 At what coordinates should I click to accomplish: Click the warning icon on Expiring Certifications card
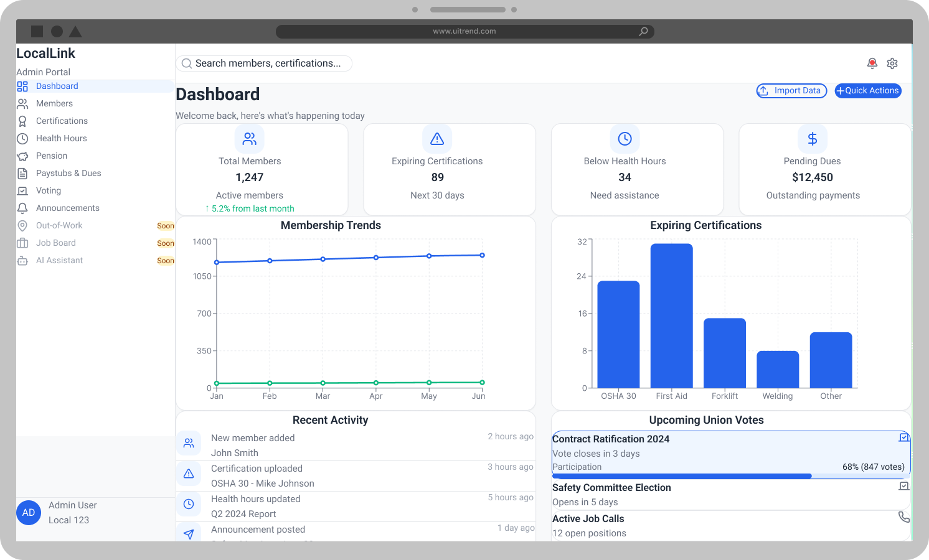pos(437,138)
